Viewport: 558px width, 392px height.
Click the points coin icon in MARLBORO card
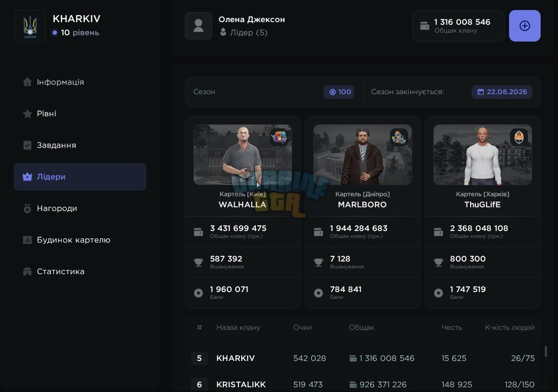[x=318, y=293]
